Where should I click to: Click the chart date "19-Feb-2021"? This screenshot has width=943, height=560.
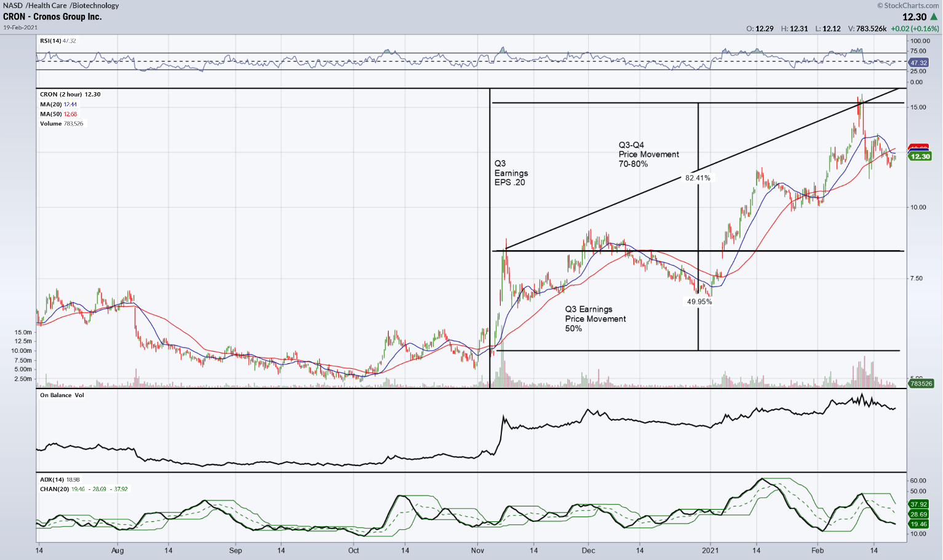tap(20, 27)
